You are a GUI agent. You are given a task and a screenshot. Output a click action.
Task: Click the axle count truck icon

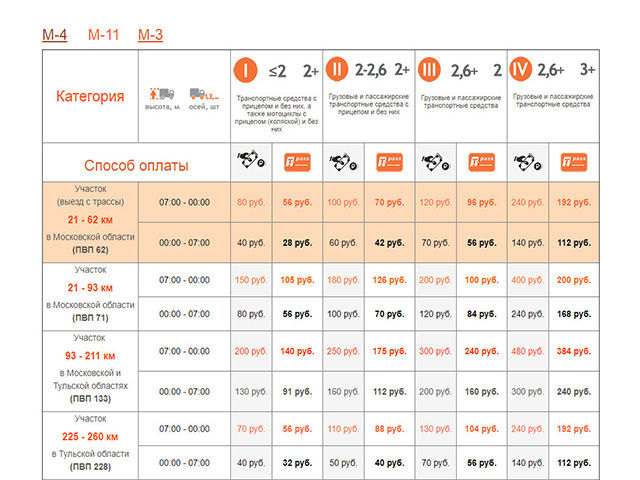(x=204, y=94)
